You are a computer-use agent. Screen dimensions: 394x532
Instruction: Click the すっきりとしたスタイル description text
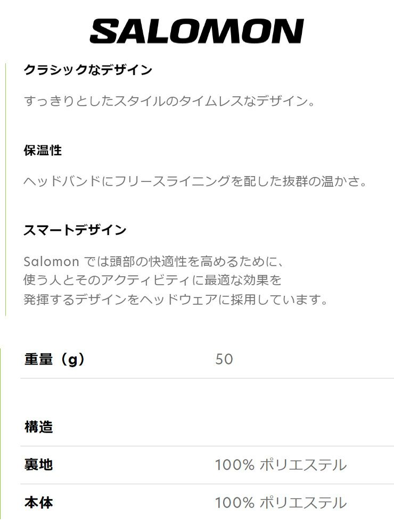(169, 101)
